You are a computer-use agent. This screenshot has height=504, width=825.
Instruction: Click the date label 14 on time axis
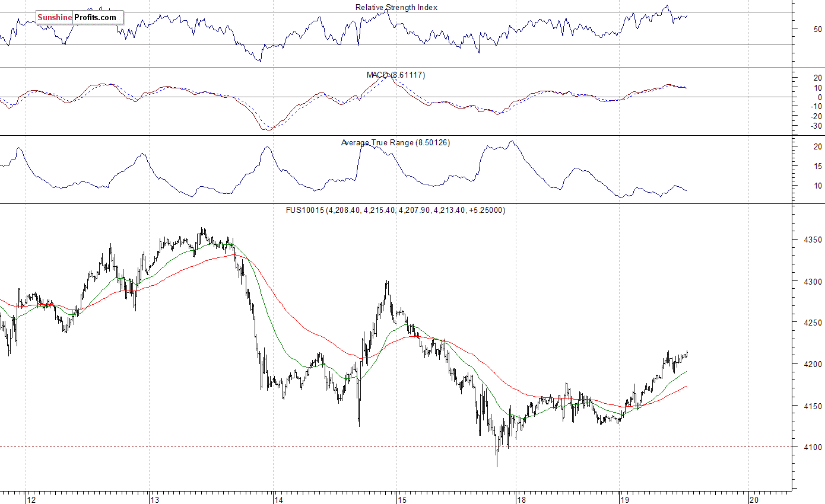279,499
